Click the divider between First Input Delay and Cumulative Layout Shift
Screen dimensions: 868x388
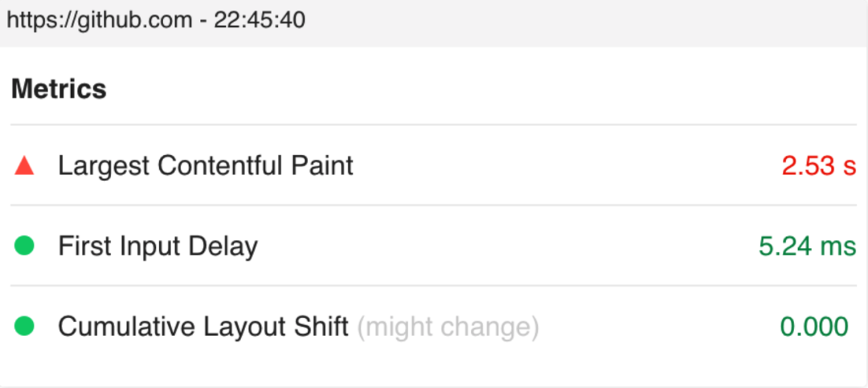coord(434,286)
